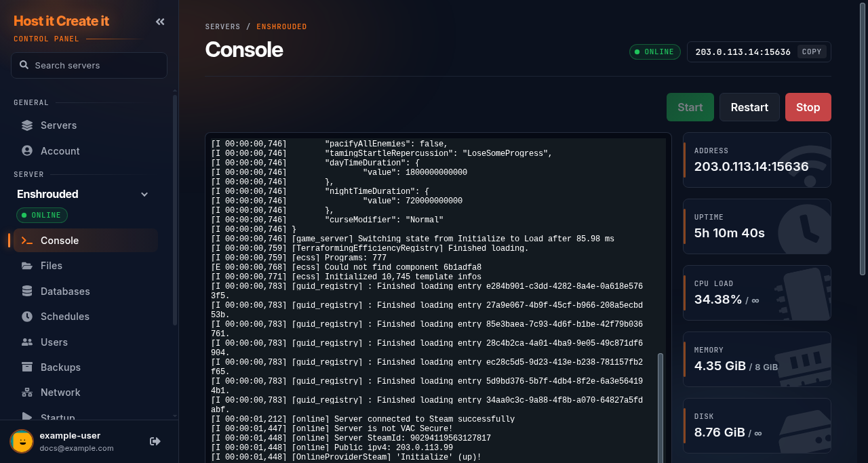Click the DISK 8.76 GiB card

coord(757,426)
